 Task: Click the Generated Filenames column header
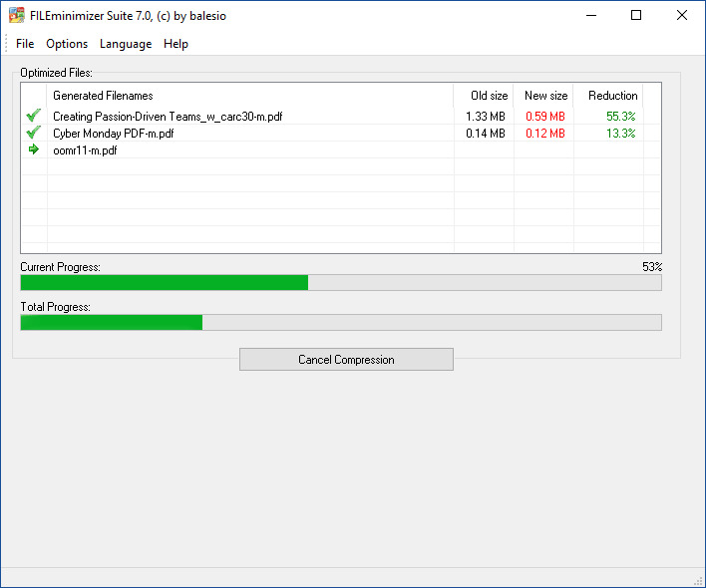pyautogui.click(x=250, y=96)
